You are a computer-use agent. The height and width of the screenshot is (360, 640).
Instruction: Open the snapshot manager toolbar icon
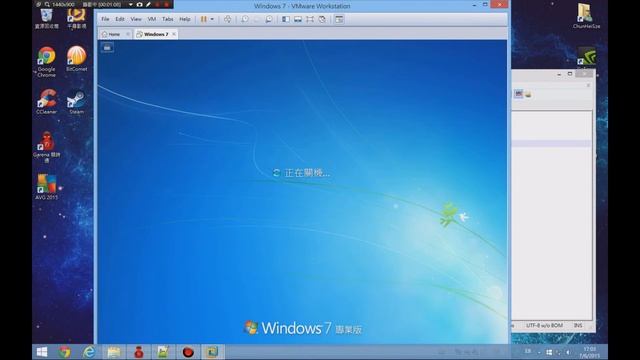point(269,19)
